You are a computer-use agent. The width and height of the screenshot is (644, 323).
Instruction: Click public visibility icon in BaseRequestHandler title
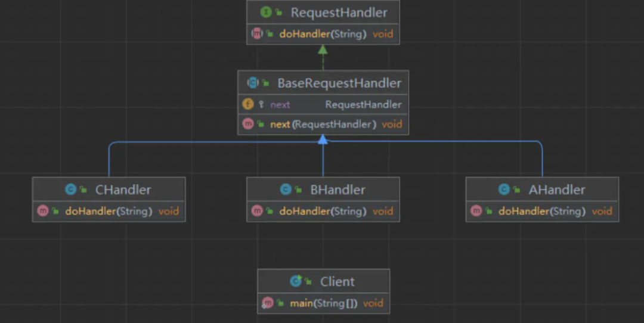[266, 83]
